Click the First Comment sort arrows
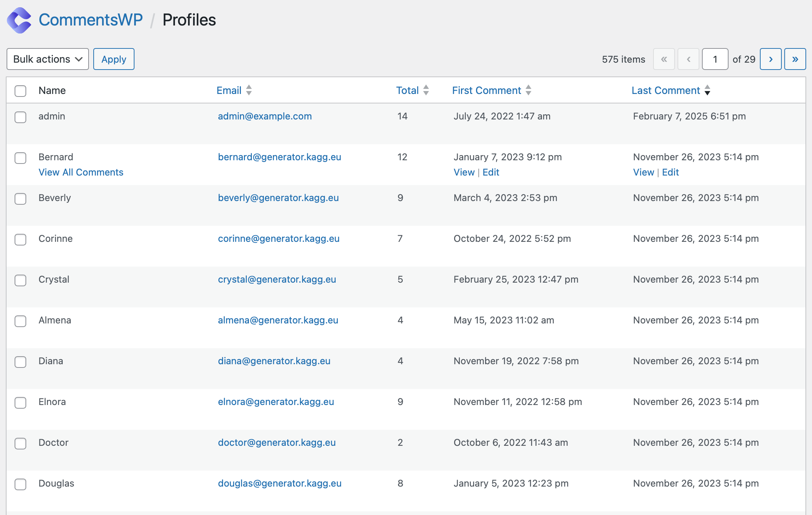This screenshot has height=515, width=812. [528, 90]
